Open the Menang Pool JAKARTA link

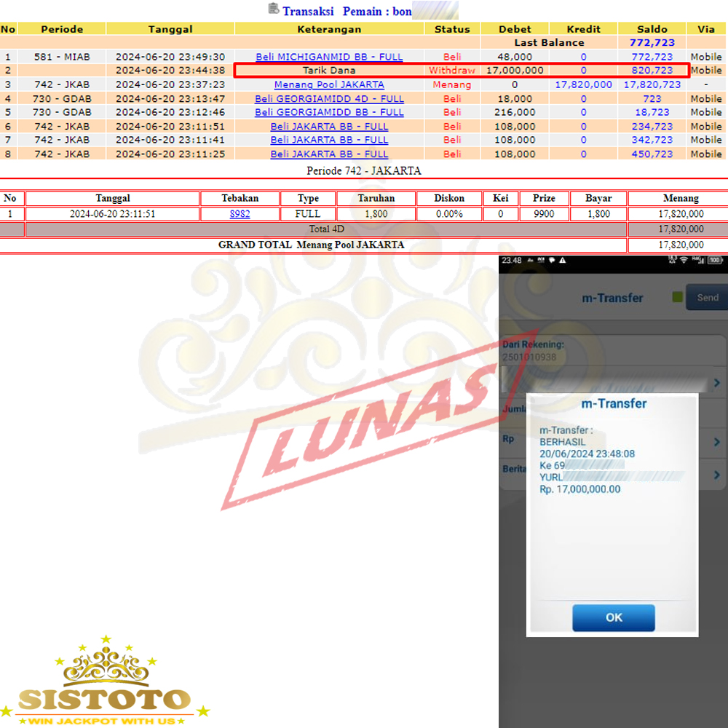329,84
